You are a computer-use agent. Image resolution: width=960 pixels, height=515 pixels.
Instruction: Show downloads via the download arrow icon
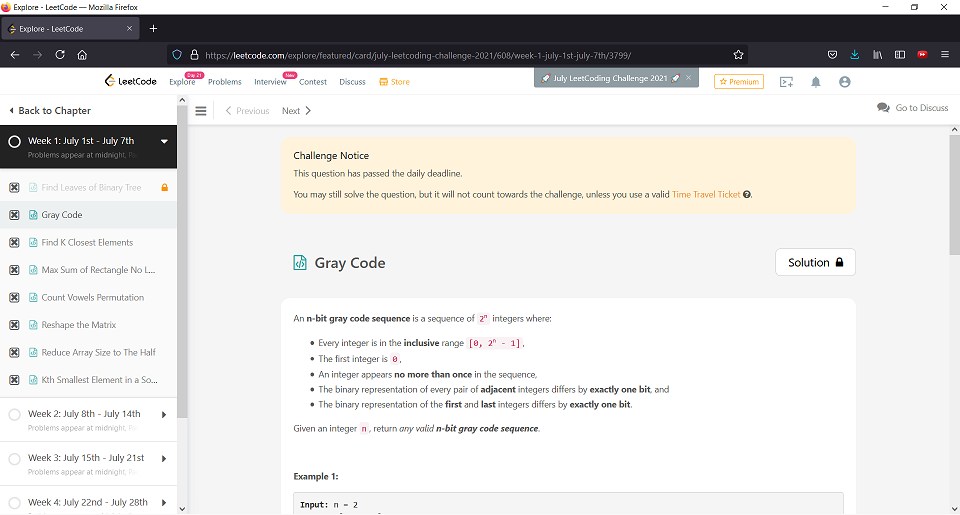pos(855,55)
